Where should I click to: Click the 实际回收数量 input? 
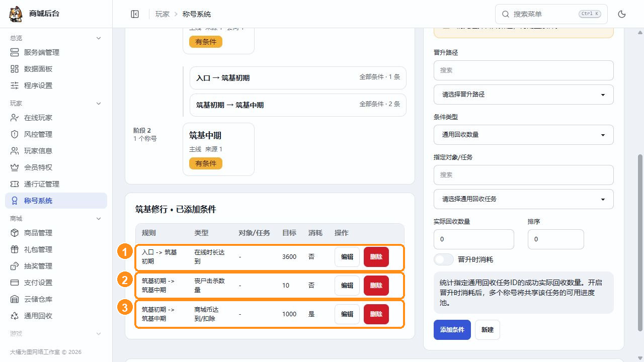click(474, 239)
